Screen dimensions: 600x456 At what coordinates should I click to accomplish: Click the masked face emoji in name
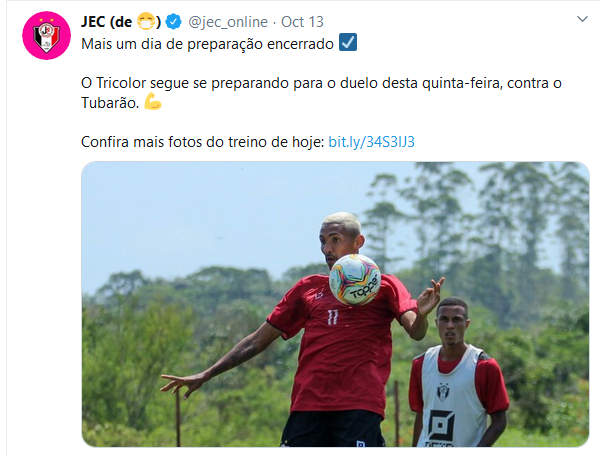(x=146, y=21)
